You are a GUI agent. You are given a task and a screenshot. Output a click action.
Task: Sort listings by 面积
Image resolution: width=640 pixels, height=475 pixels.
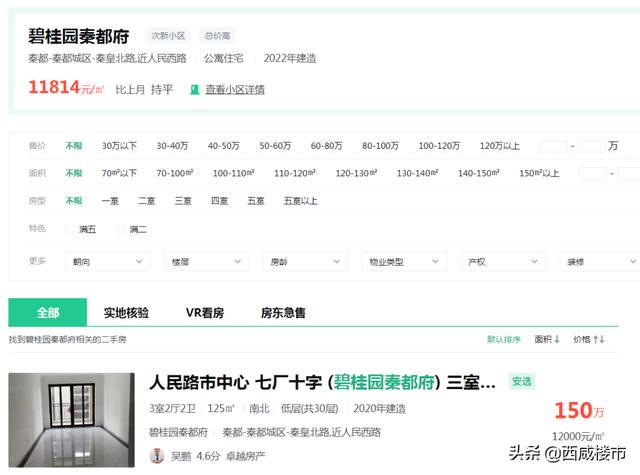547,339
